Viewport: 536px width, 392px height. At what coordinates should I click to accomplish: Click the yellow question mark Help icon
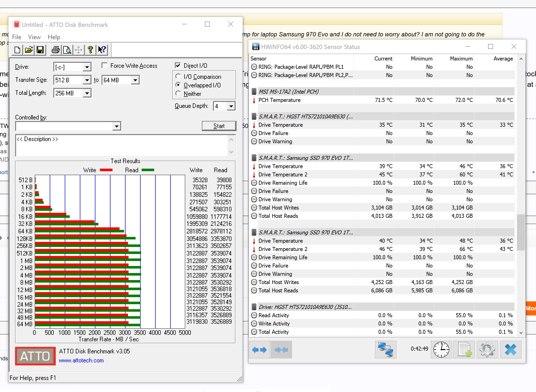[x=90, y=50]
